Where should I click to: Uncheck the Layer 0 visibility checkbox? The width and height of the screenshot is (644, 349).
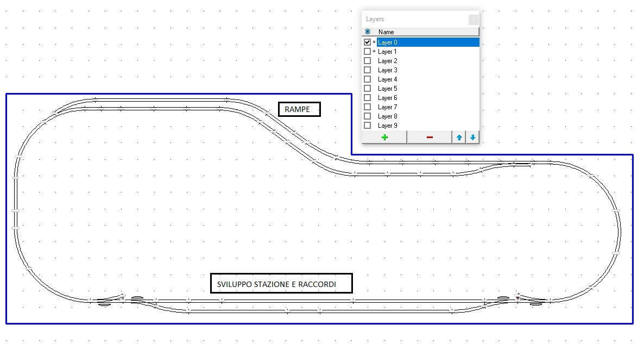tap(368, 42)
